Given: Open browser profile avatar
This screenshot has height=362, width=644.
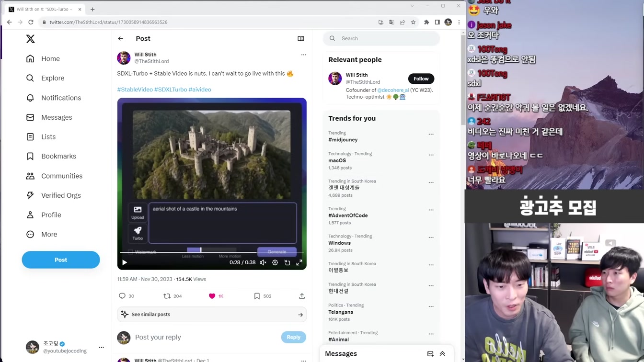Looking at the screenshot, I should click(x=448, y=22).
